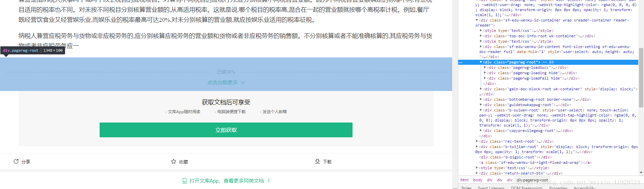The image size is (644, 189).
Task: Expand the guidetowkappwg-root div node
Action: 481,105
